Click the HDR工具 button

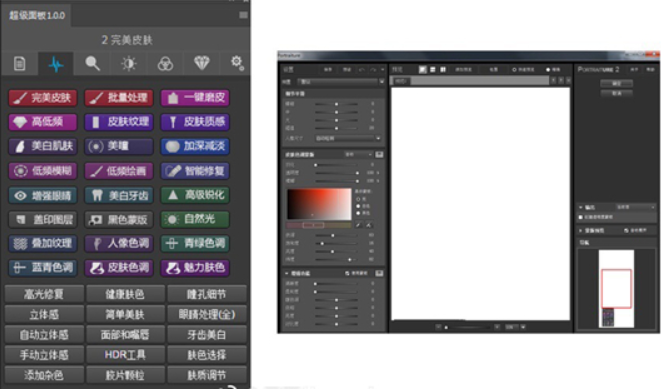pyautogui.click(x=125, y=355)
